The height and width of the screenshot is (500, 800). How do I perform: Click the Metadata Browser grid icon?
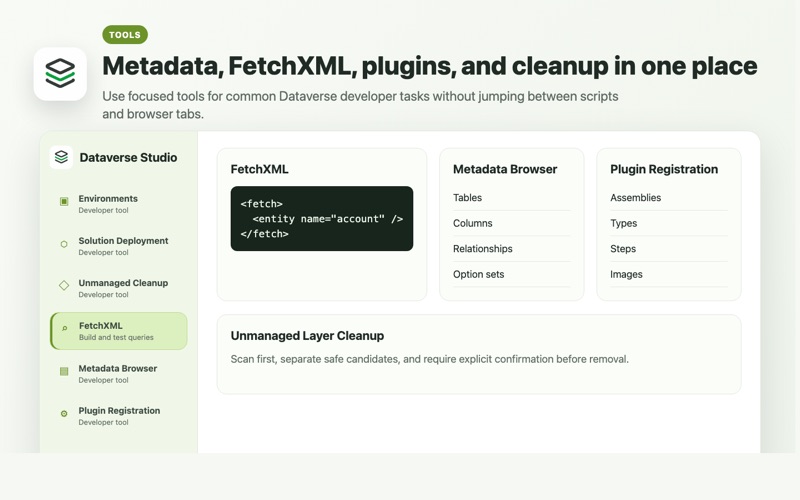point(64,371)
